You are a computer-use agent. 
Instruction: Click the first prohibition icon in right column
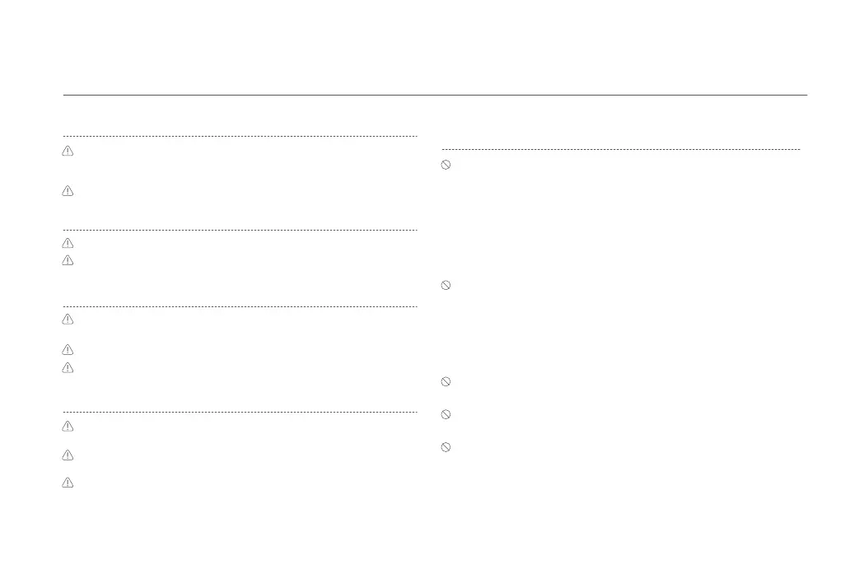coord(446,165)
